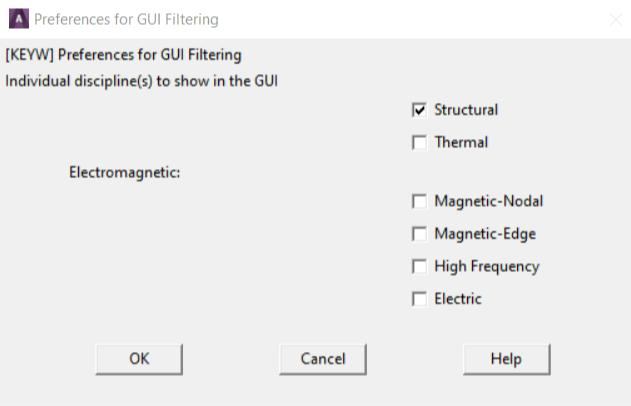The width and height of the screenshot is (631, 406).
Task: Close the Preferences for GUI Filtering dialog
Action: click(x=615, y=20)
